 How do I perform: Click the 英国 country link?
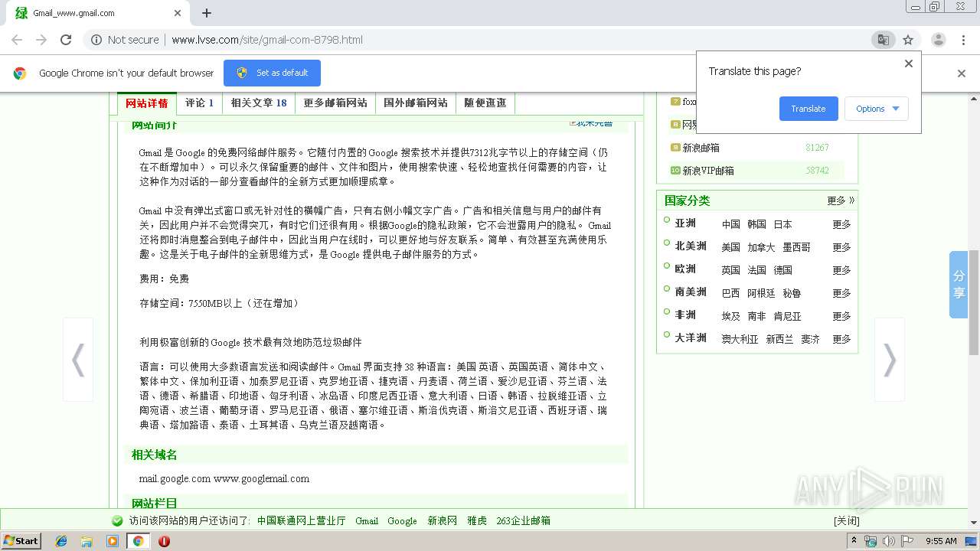pos(731,270)
